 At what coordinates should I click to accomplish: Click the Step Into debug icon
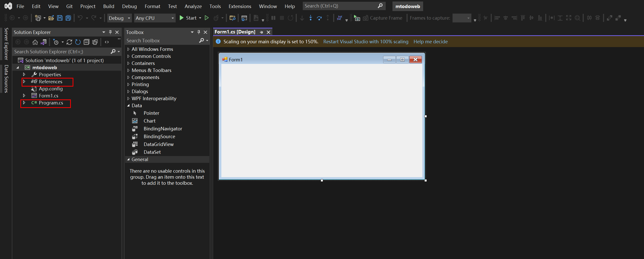(311, 18)
